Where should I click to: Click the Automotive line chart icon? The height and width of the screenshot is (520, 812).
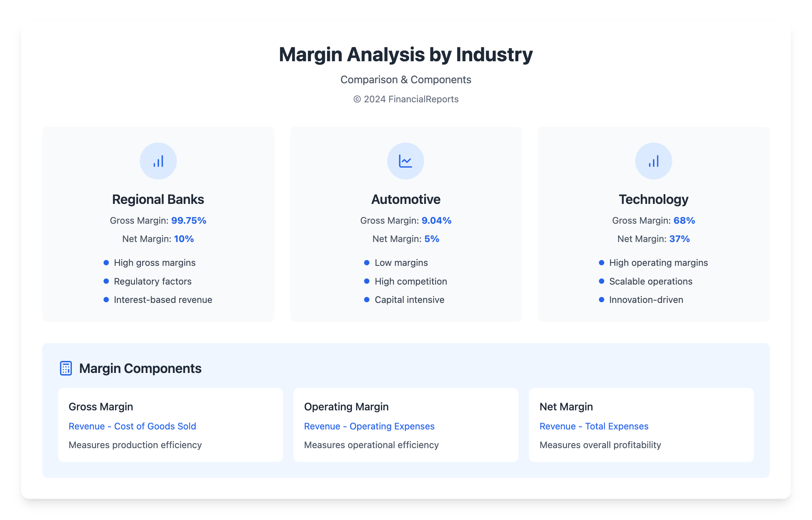pyautogui.click(x=405, y=161)
